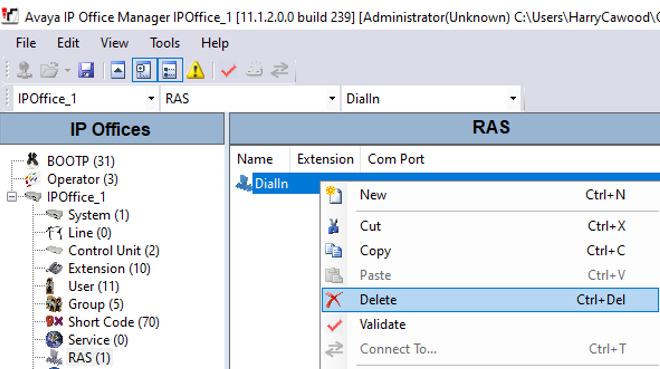The image size is (660, 369).
Task: Click the BOOTP tree icon
Action: (32, 160)
